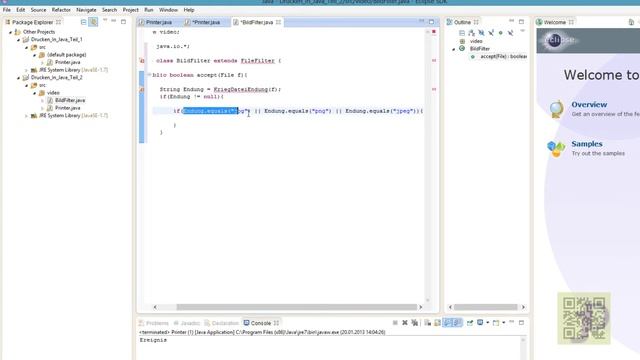
Task: Switch to Declaration tab
Action: click(222, 323)
